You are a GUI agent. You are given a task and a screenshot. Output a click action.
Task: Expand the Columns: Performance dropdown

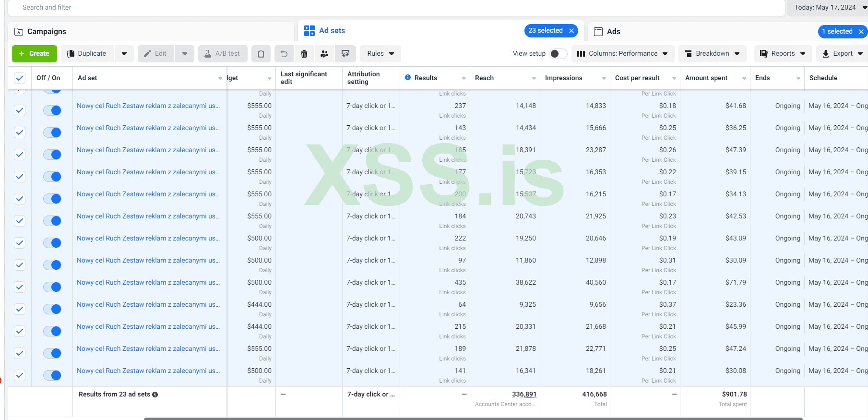click(622, 54)
